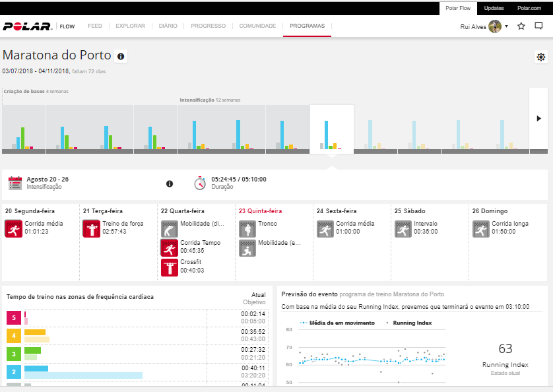Open Friday Corrida média icon

click(325, 228)
